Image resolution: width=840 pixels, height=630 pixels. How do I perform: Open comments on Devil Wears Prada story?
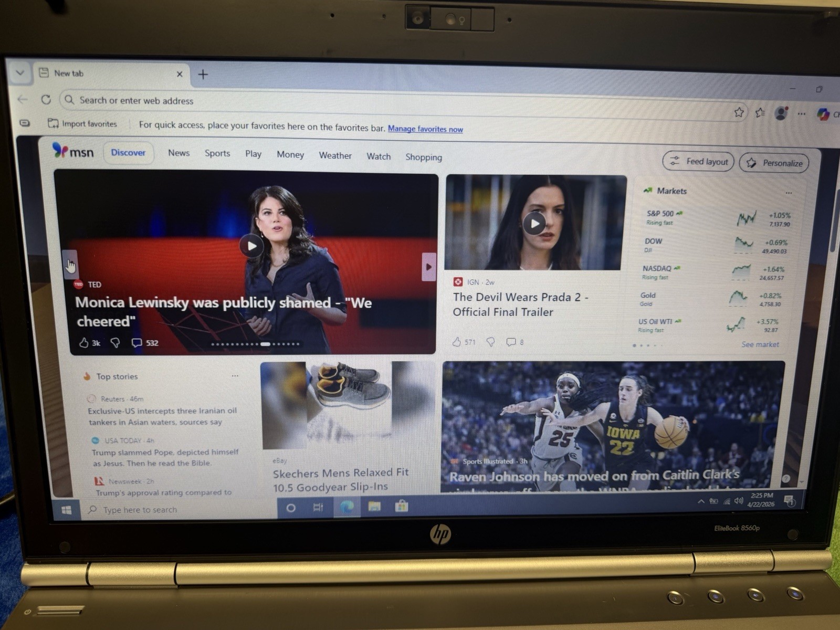515,342
